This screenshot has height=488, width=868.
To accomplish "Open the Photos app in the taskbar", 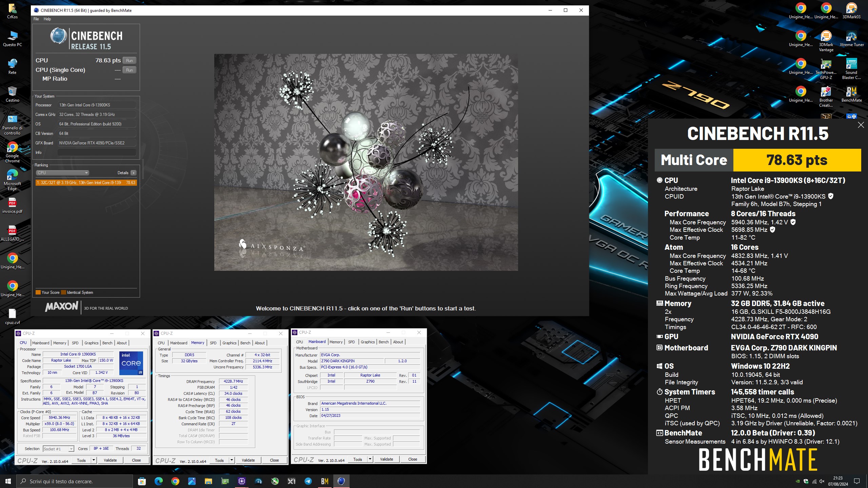I will [192, 481].
